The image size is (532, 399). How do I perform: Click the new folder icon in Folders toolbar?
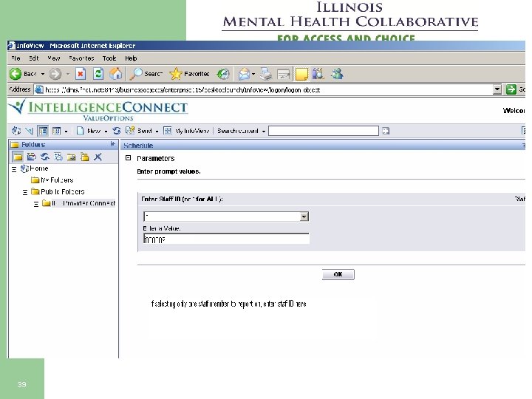(84, 157)
